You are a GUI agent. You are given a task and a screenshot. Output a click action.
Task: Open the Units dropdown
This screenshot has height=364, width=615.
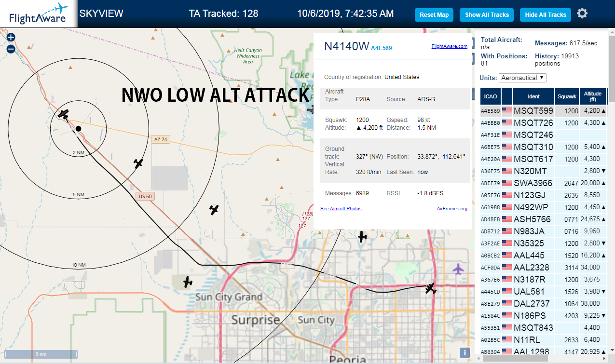523,78
